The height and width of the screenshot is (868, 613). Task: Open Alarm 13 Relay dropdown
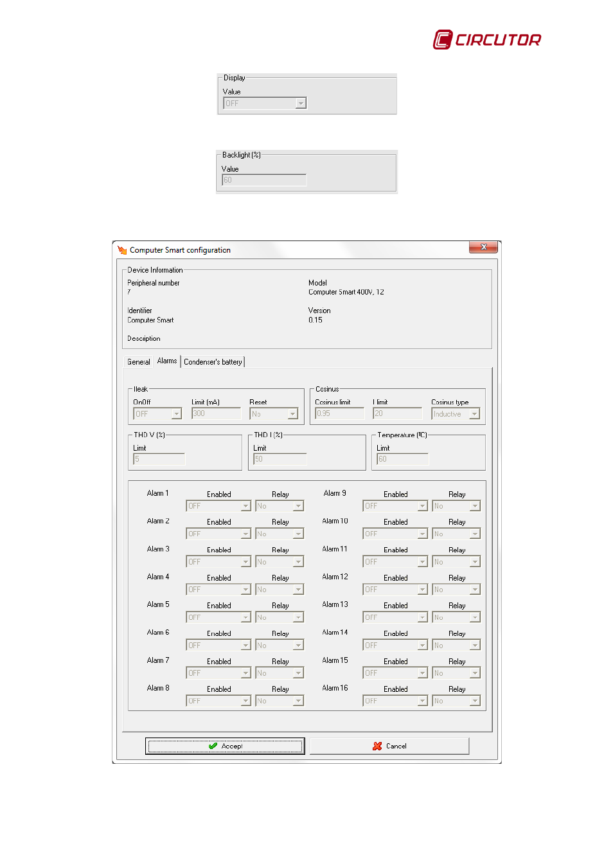pos(456,617)
